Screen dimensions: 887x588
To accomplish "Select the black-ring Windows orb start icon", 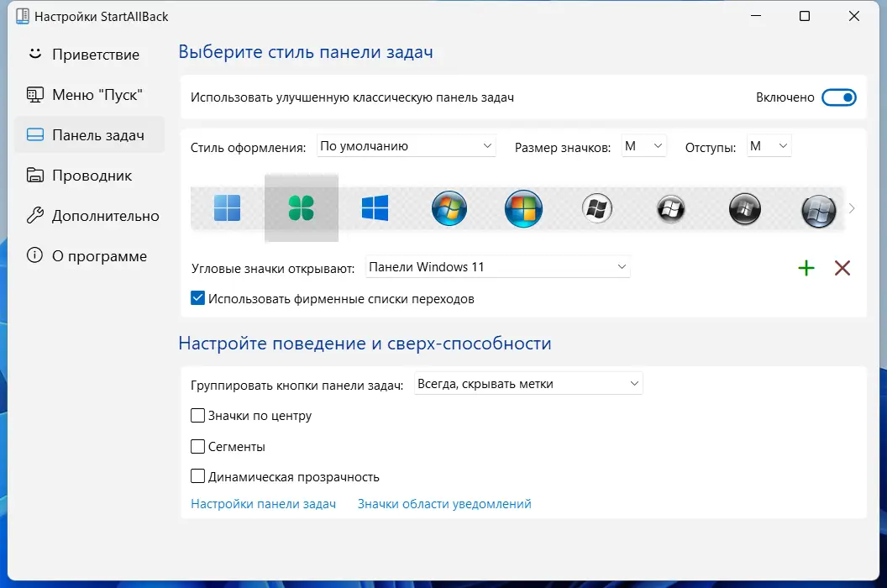I will 671,208.
